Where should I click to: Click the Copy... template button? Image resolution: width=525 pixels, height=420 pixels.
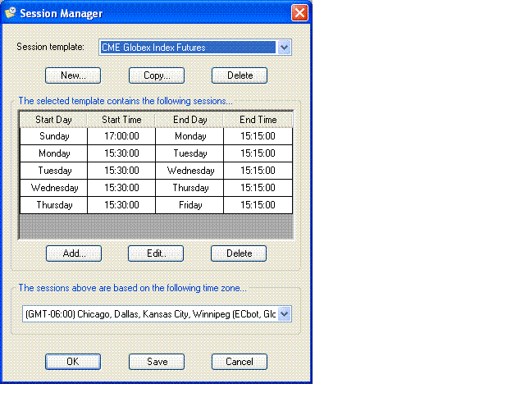[x=157, y=75]
